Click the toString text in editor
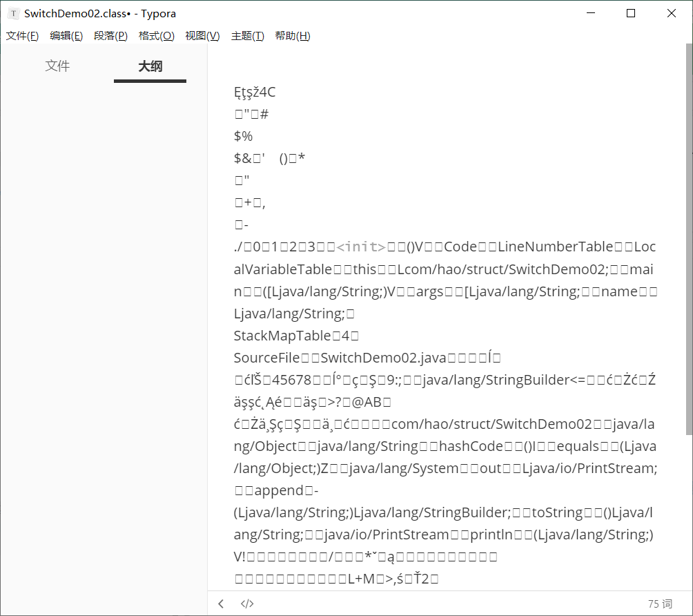Image resolution: width=693 pixels, height=616 pixels. pos(557,512)
